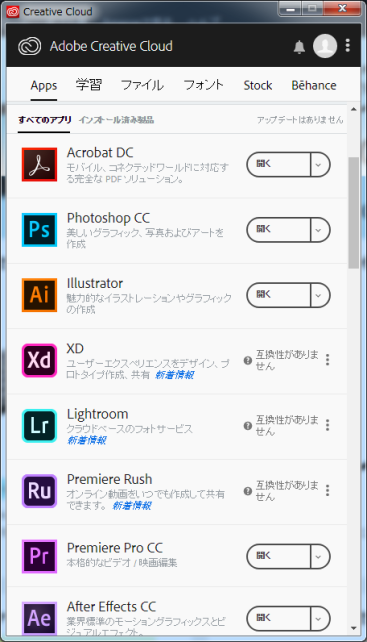Open Premiere Rush 新着情報 link

click(x=131, y=506)
